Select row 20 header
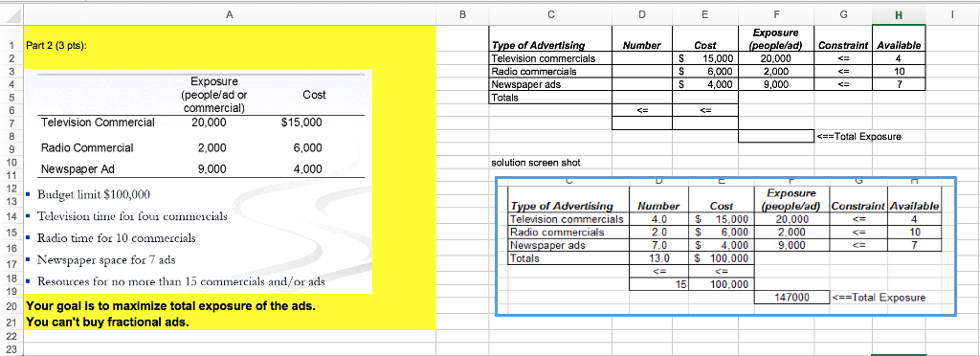 tap(11, 307)
